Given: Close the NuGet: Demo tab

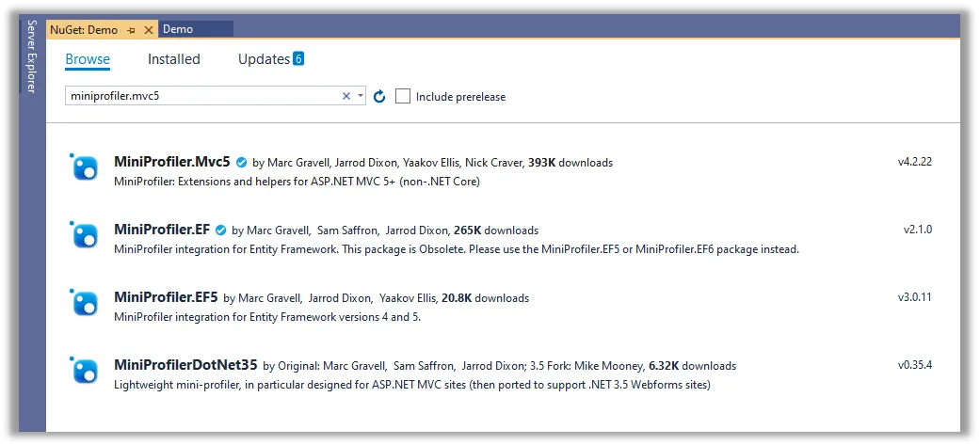Looking at the screenshot, I should coord(148,30).
